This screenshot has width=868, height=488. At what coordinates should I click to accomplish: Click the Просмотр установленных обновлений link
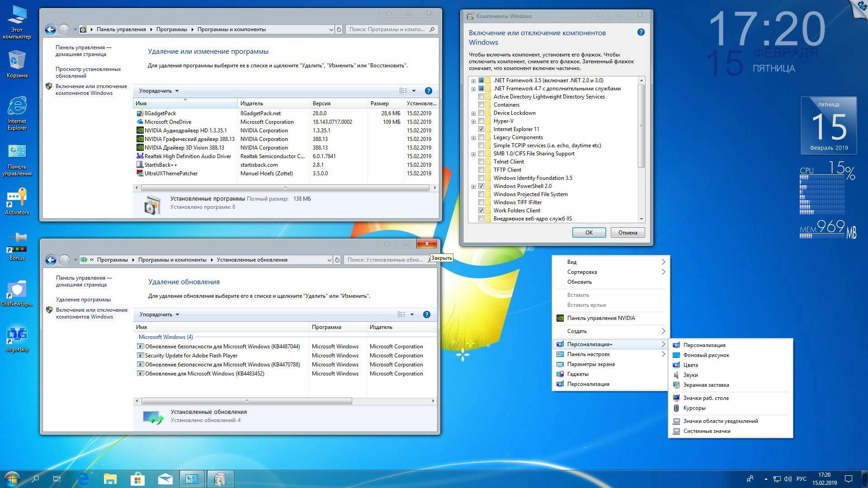pos(88,72)
